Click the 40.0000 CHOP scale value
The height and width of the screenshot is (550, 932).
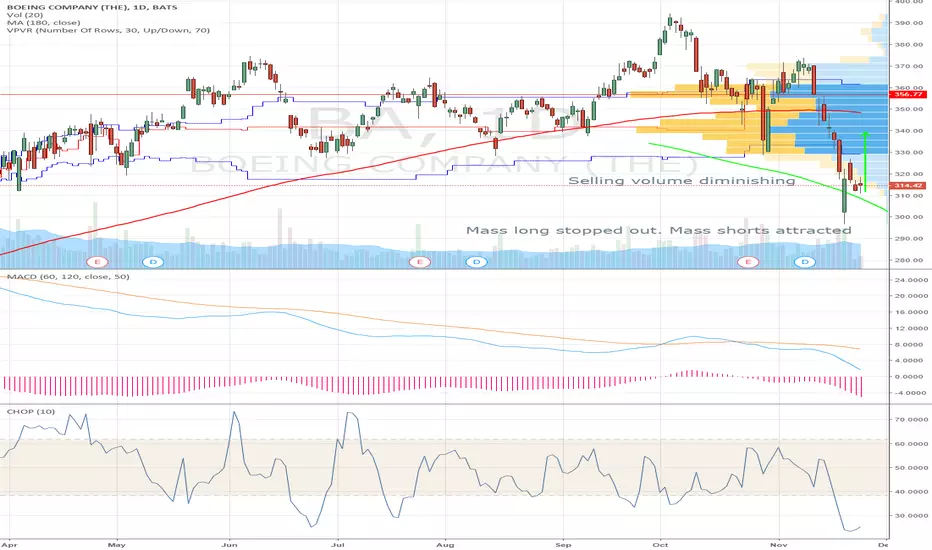coord(911,492)
